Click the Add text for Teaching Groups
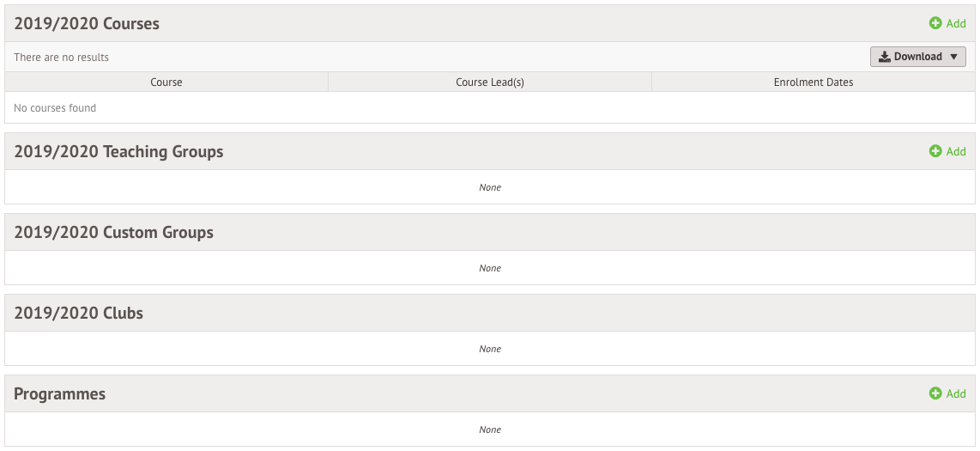This screenshot has width=980, height=451. (x=956, y=151)
